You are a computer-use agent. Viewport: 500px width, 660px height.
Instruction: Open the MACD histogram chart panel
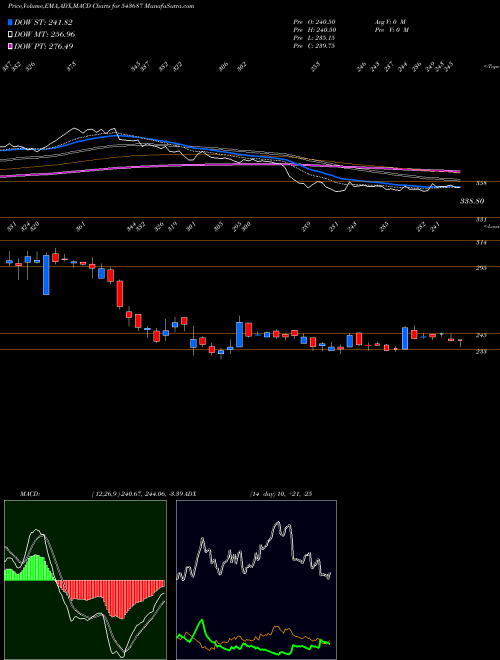coord(85,580)
